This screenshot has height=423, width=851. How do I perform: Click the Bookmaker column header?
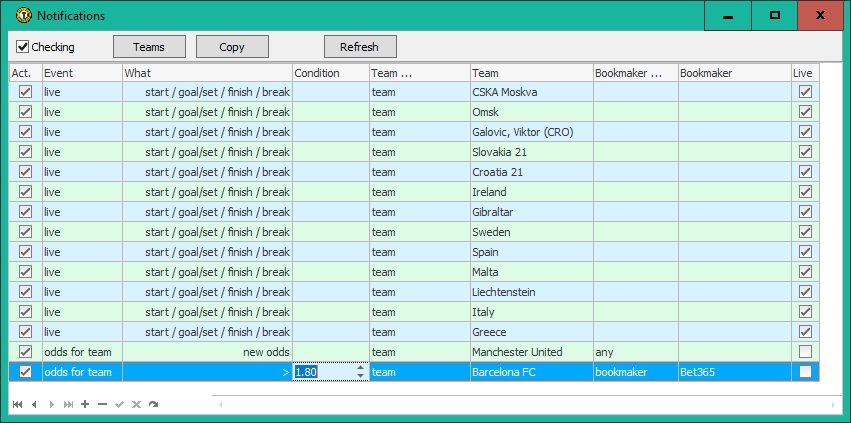point(733,73)
